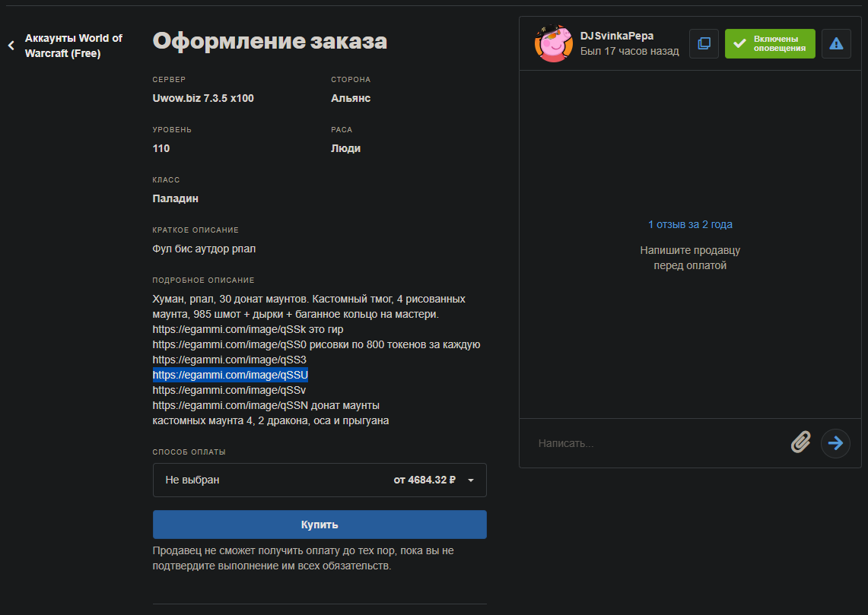Click the race value Люди
This screenshot has height=615, width=868.
346,148
